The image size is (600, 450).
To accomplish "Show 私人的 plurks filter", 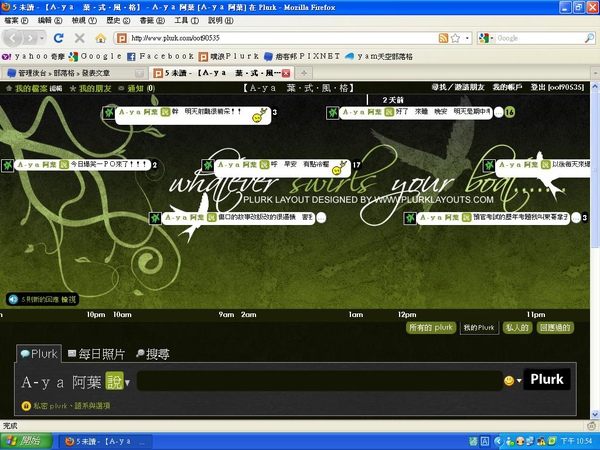I will [517, 328].
